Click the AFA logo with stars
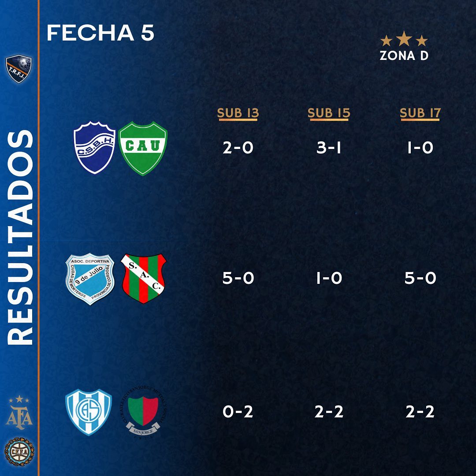 coord(19,412)
